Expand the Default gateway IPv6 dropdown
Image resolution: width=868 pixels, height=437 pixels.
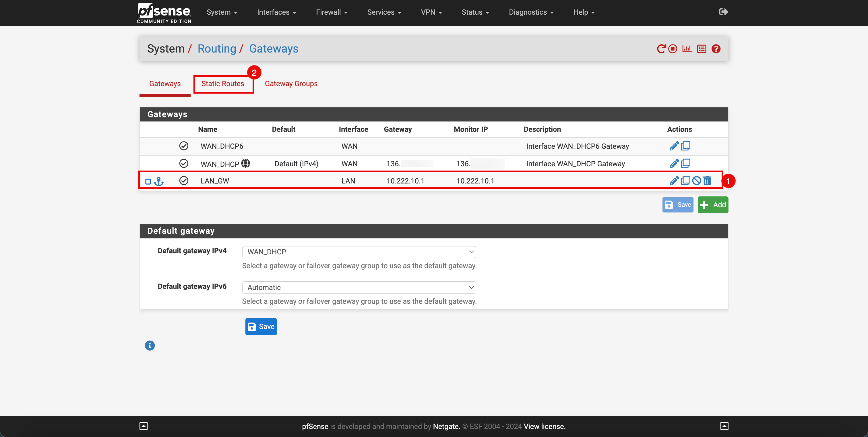(x=359, y=287)
